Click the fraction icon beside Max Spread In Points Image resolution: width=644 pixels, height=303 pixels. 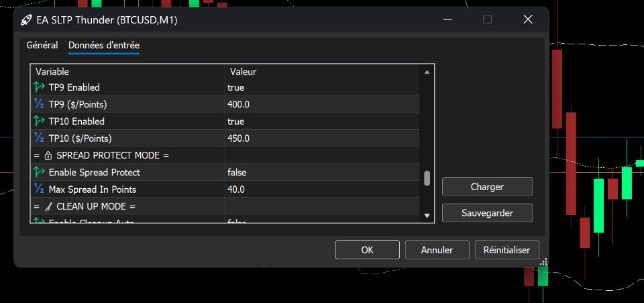(39, 189)
